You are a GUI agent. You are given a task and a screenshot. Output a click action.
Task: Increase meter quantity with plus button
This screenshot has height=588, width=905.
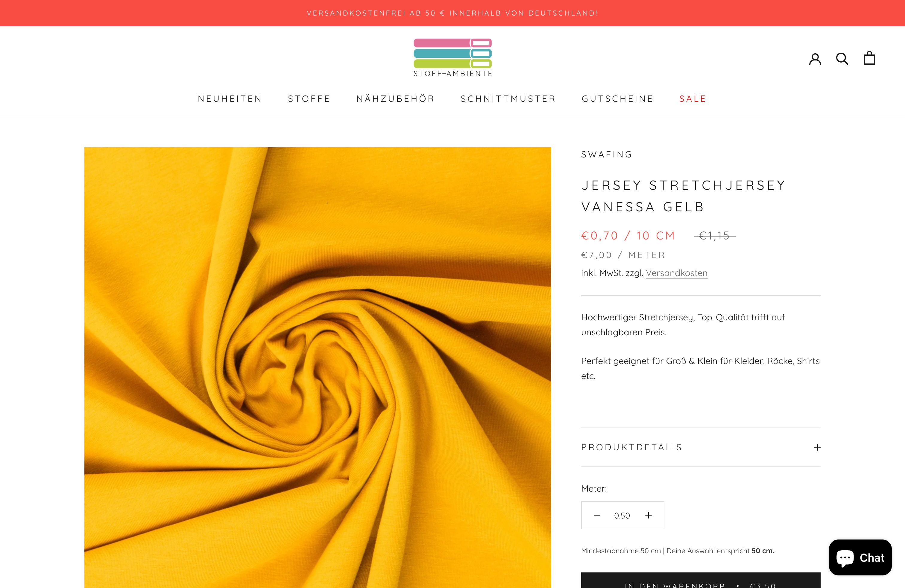tap(648, 515)
